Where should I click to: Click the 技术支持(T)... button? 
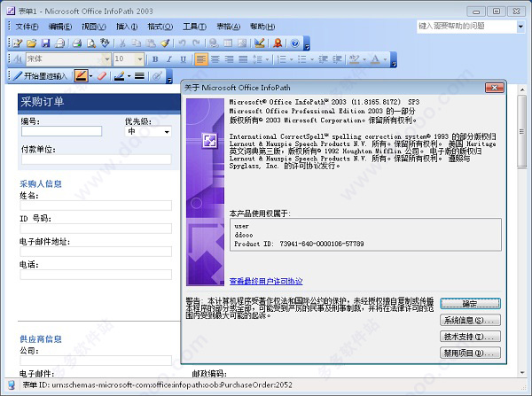(470, 337)
